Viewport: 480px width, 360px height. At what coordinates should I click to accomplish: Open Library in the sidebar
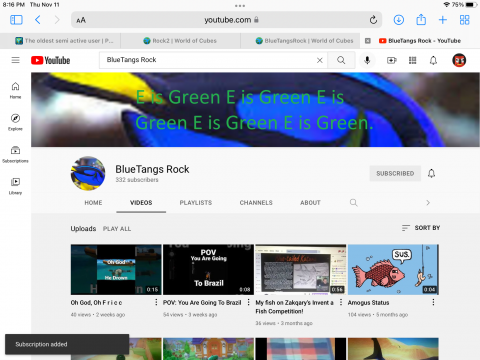(x=15, y=186)
